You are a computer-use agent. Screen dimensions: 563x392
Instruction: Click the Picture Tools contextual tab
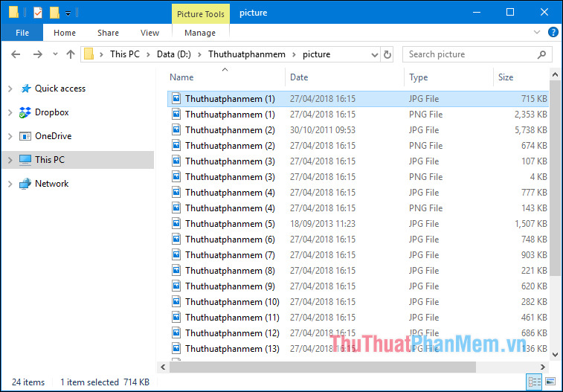tap(201, 14)
